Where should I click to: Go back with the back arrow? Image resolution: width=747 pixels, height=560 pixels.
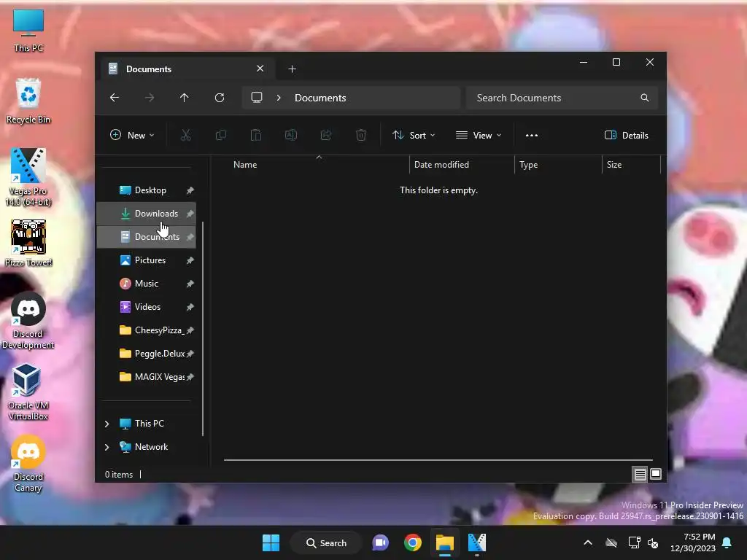click(x=115, y=98)
